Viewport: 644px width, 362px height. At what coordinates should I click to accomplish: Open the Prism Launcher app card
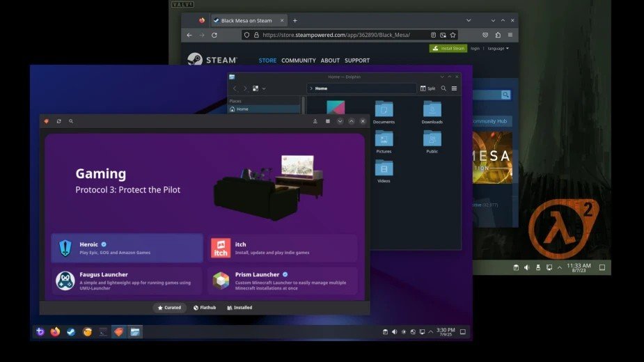(283, 281)
